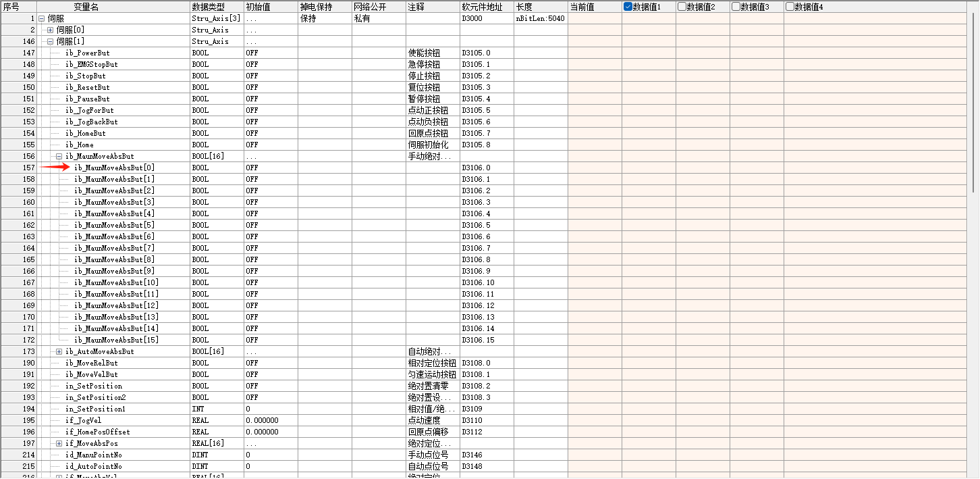This screenshot has height=479, width=980.
Task: Select the ib_MaunMoveAbsBut[0] variable row
Action: [114, 168]
